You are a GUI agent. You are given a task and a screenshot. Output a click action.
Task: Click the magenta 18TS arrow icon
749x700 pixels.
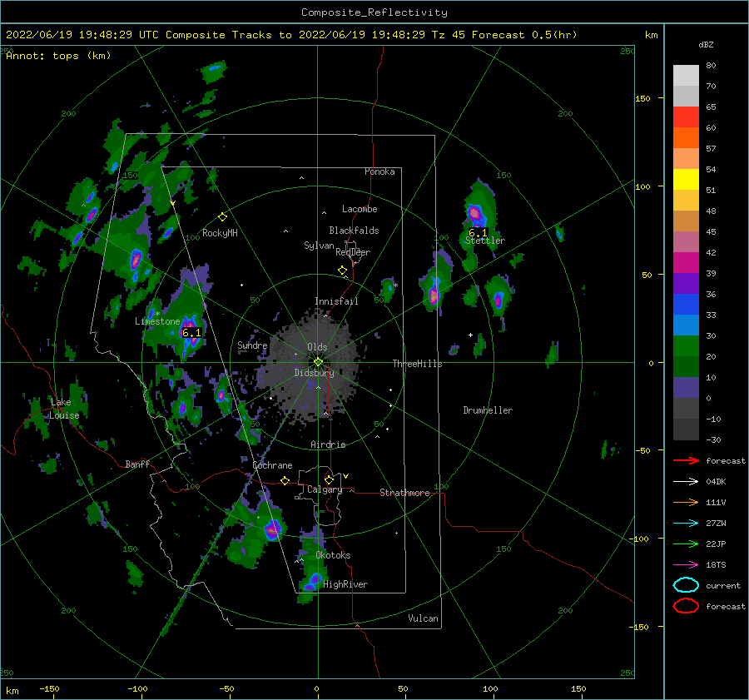pos(686,565)
